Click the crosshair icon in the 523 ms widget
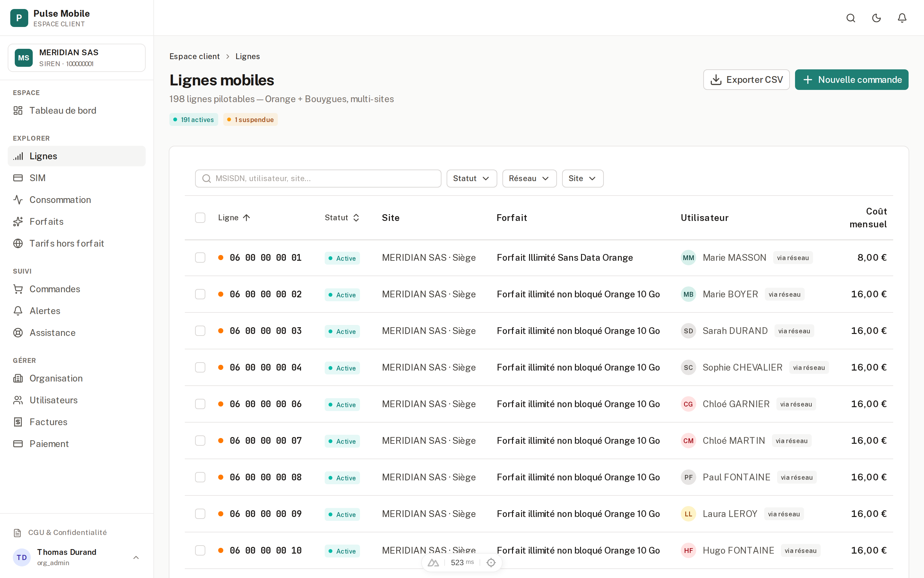The height and width of the screenshot is (578, 924). point(491,562)
